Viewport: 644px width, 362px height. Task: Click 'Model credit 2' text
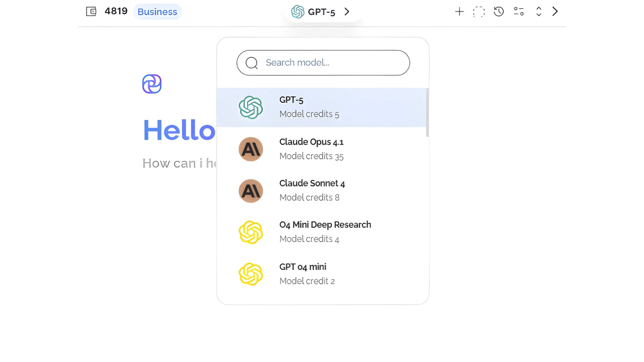307,281
